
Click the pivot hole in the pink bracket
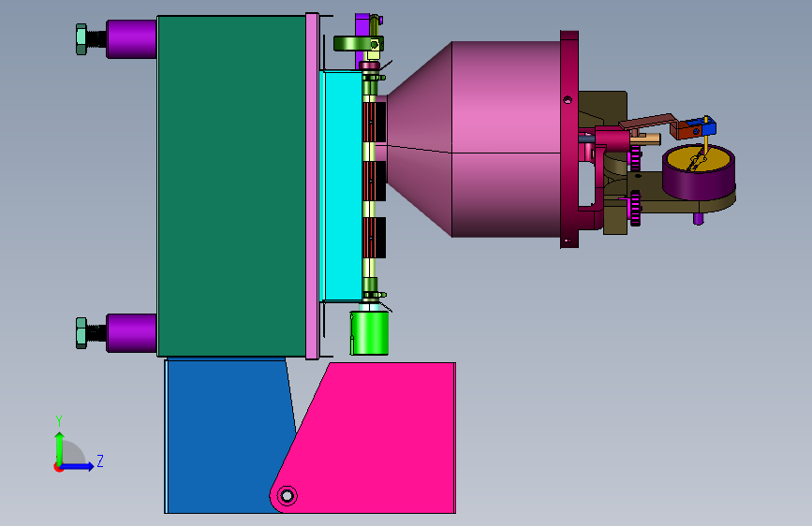287,496
